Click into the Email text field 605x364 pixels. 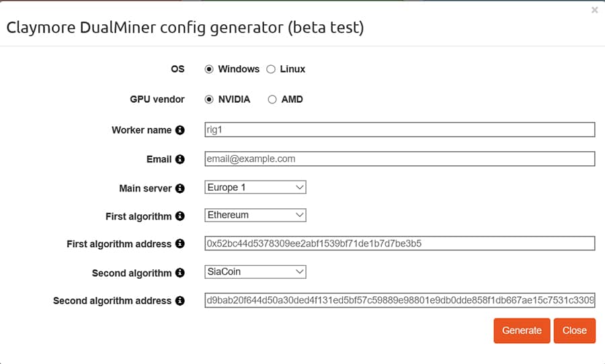click(400, 159)
